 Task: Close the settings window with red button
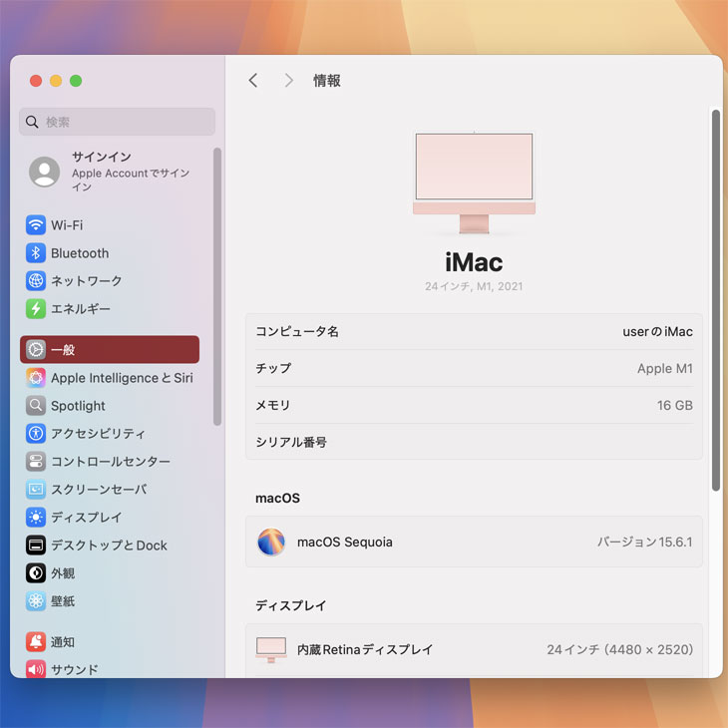pos(36,81)
